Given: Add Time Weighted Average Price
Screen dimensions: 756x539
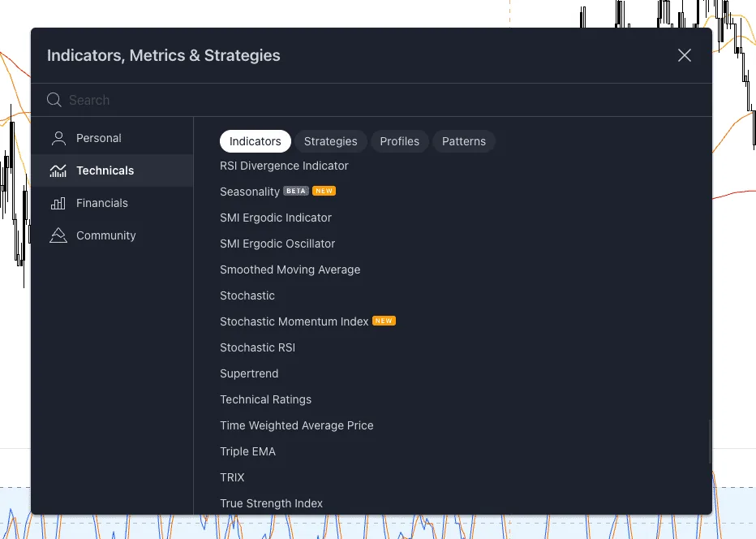Looking at the screenshot, I should (297, 426).
